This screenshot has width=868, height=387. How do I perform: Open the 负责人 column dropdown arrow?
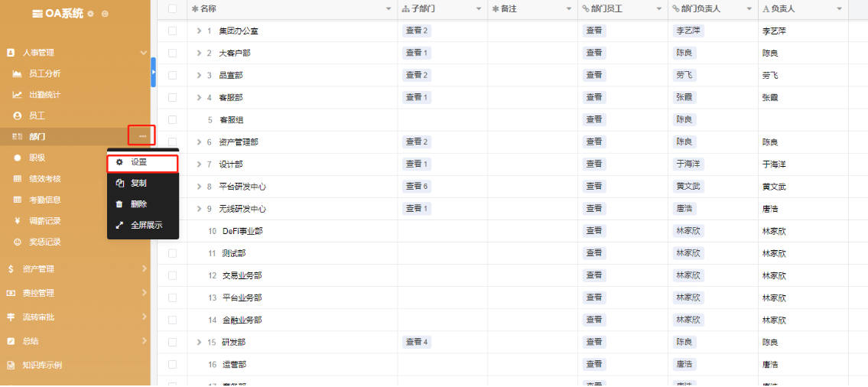pos(839,9)
